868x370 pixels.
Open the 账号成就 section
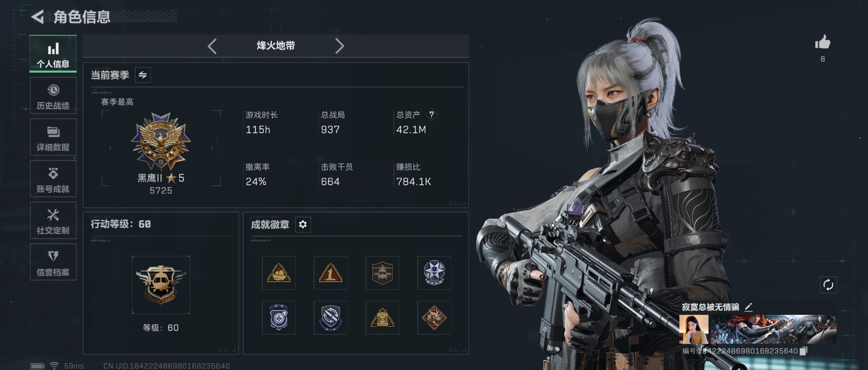(x=53, y=179)
